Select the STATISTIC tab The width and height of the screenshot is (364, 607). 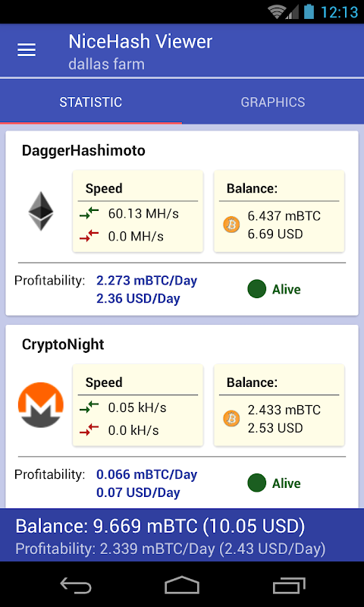point(91,102)
